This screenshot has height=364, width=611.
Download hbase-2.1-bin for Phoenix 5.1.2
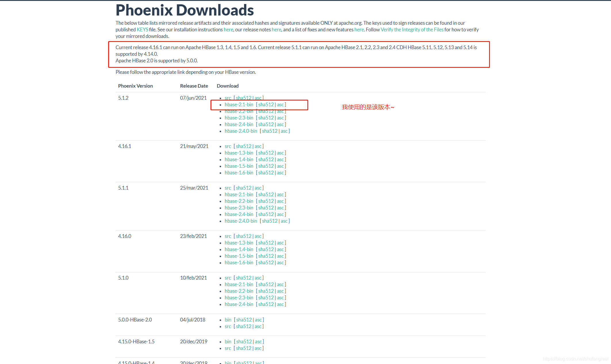tap(239, 105)
